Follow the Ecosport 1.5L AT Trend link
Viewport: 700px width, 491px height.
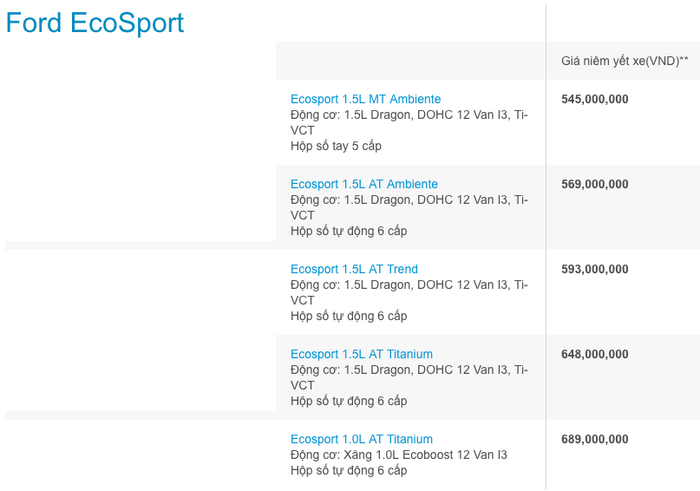(354, 269)
